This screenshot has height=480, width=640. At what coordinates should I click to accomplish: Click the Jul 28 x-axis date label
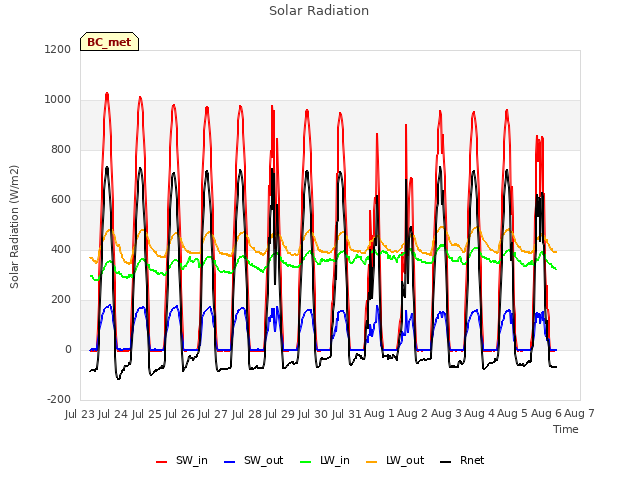click(247, 414)
